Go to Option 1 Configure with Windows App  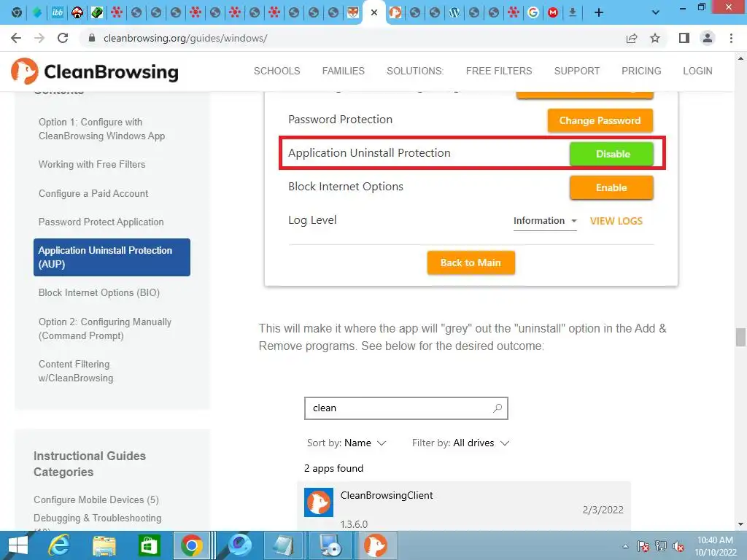pos(101,129)
